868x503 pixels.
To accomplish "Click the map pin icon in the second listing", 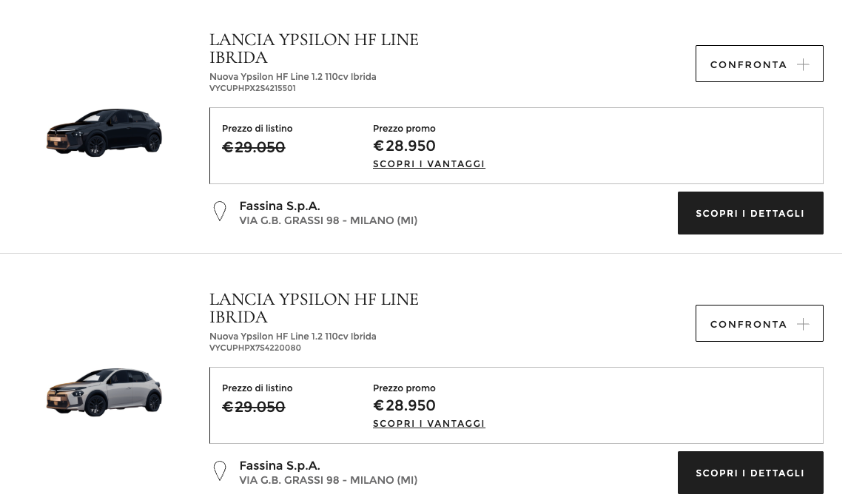I will point(220,471).
